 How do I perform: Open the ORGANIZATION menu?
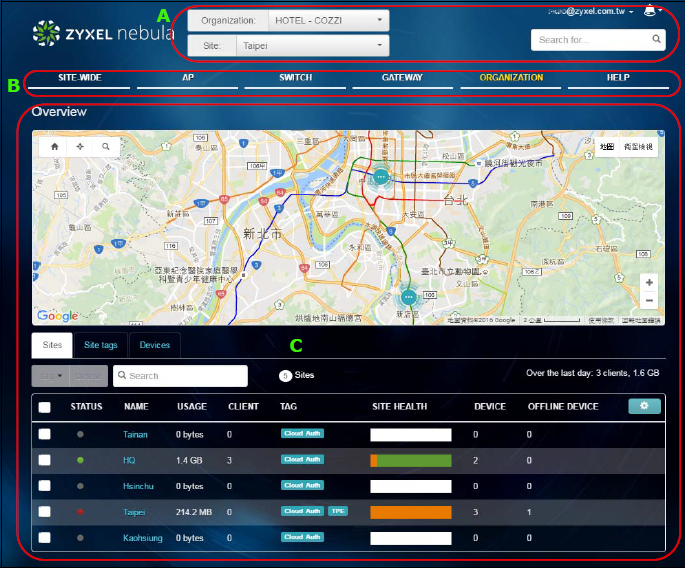coord(511,78)
